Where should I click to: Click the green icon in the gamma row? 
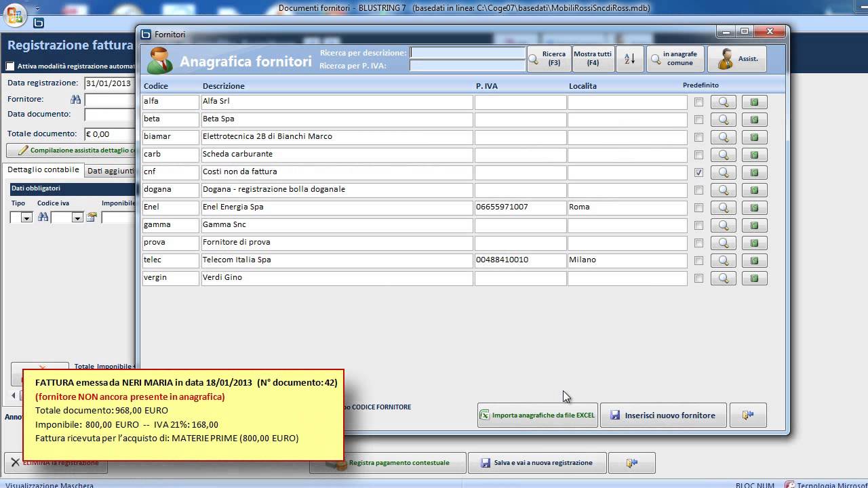[x=754, y=226]
